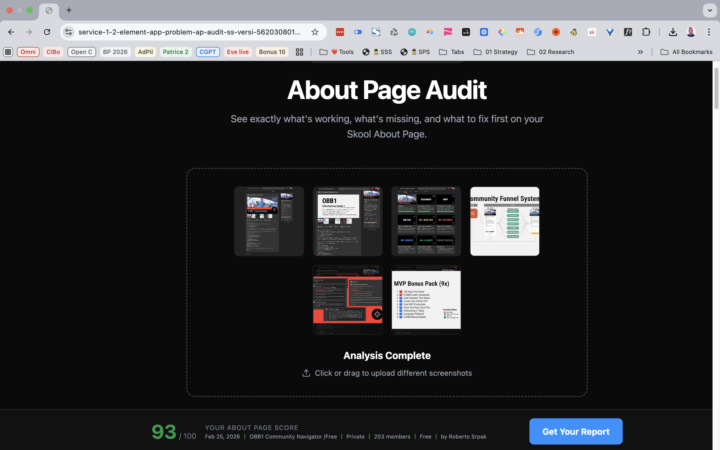Select the MVP Bonus Pack thumbnail

tap(426, 300)
